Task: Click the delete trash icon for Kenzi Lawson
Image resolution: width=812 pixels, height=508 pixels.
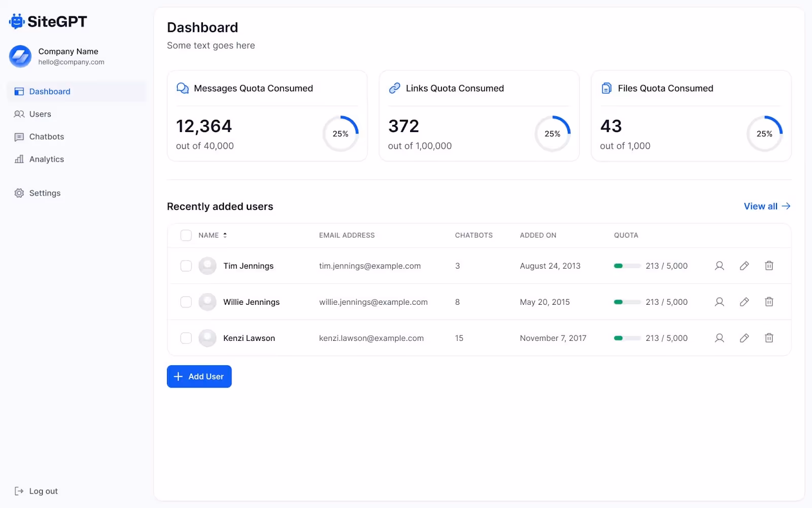Action: pyautogui.click(x=769, y=338)
